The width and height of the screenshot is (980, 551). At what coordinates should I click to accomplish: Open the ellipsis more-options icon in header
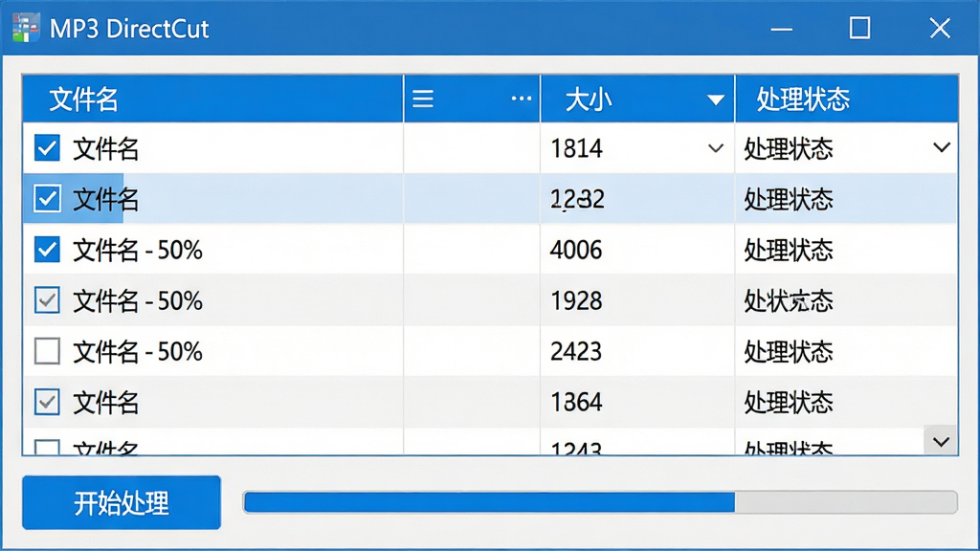[x=522, y=99]
